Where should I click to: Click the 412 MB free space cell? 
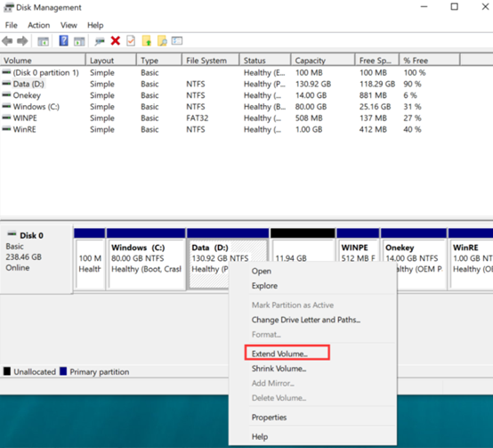click(373, 129)
